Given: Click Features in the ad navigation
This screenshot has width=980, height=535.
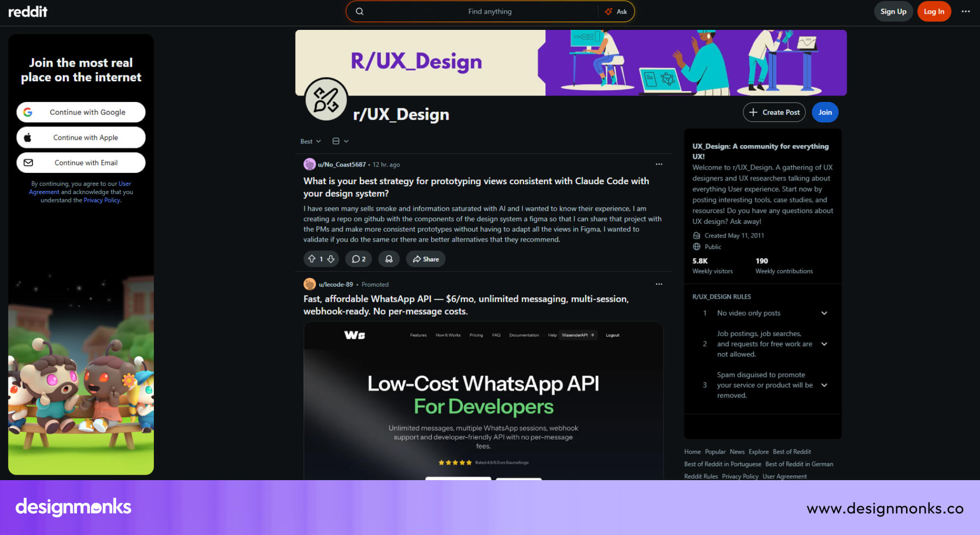Looking at the screenshot, I should tap(418, 335).
